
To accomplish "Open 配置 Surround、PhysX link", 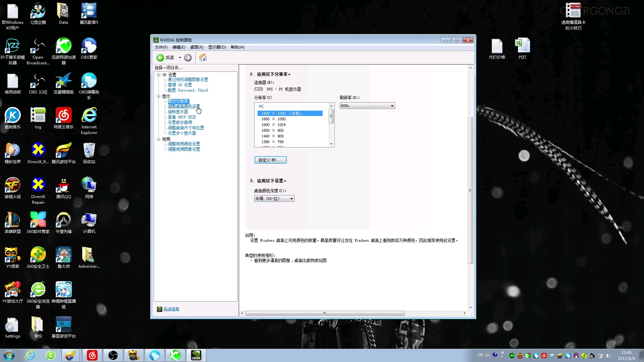I will (x=188, y=90).
